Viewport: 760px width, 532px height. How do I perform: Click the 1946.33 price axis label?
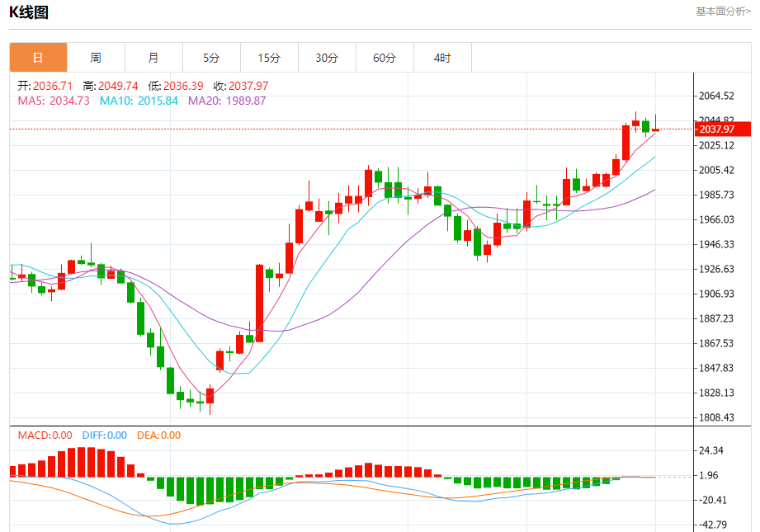pyautogui.click(x=716, y=244)
